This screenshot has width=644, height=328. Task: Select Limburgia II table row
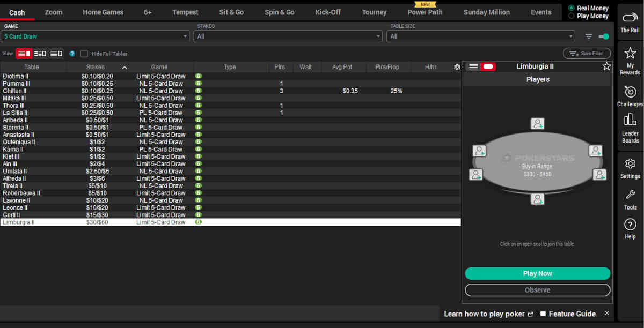230,222
